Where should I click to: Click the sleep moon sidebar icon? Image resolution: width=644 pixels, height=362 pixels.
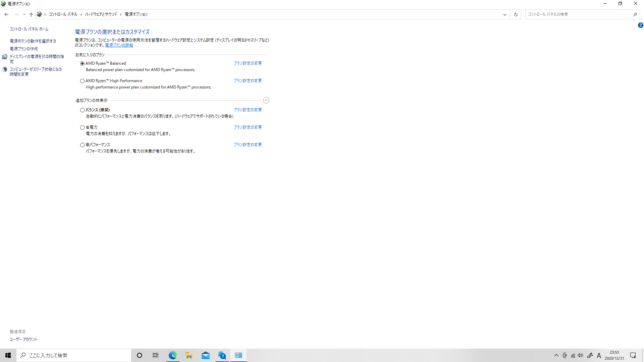[5, 69]
